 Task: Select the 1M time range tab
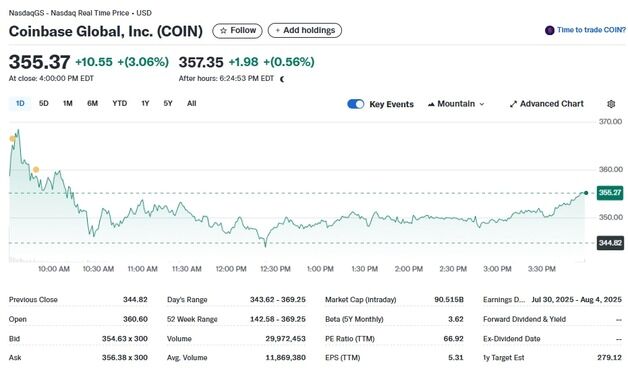(68, 103)
